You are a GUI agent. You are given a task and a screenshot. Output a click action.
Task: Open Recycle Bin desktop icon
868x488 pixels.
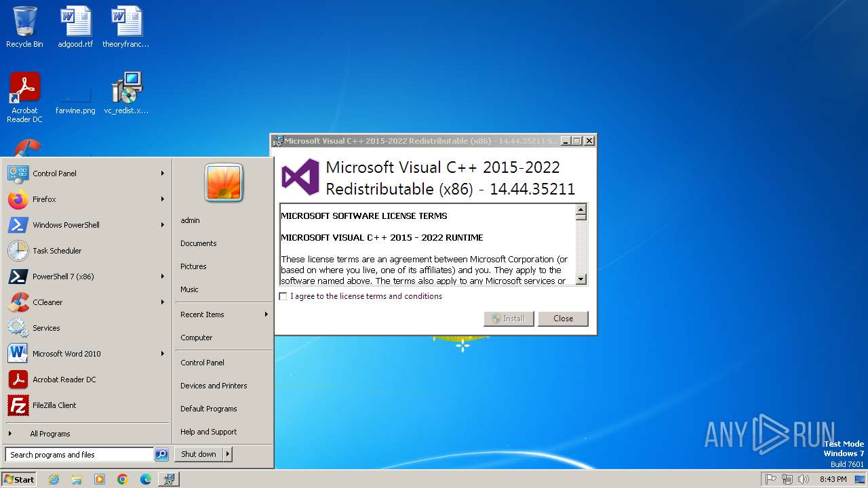pos(24,27)
